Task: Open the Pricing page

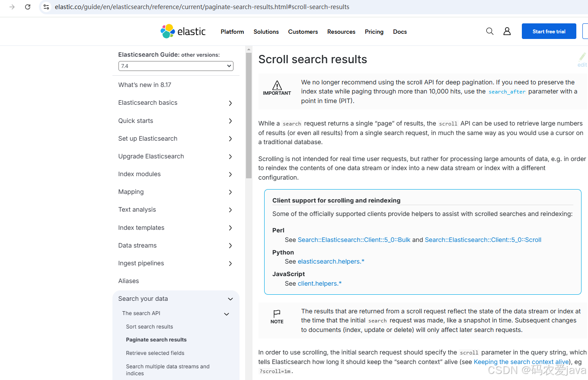Action: click(x=374, y=32)
